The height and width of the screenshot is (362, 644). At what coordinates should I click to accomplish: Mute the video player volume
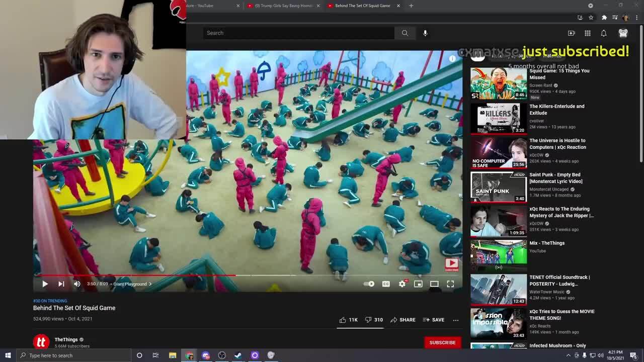[x=77, y=284]
